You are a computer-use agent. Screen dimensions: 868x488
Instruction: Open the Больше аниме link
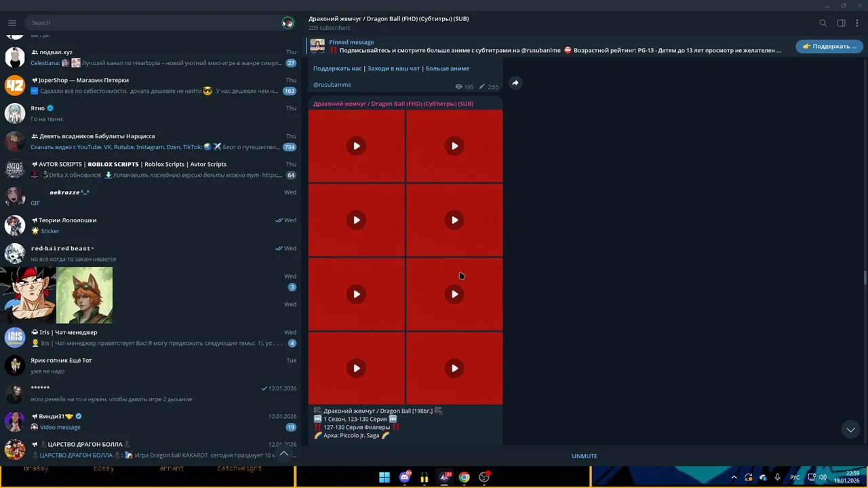pyautogui.click(x=447, y=68)
